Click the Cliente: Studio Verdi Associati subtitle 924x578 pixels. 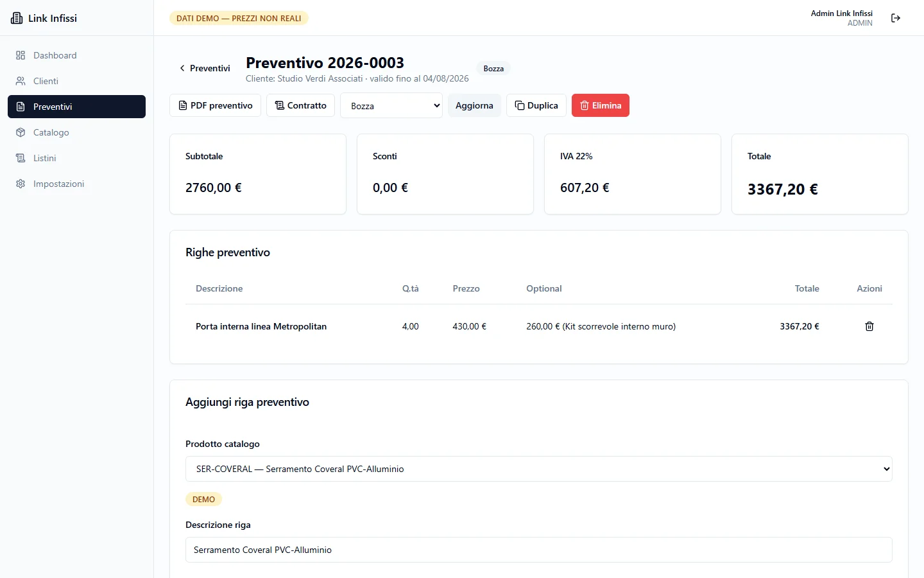click(x=357, y=78)
